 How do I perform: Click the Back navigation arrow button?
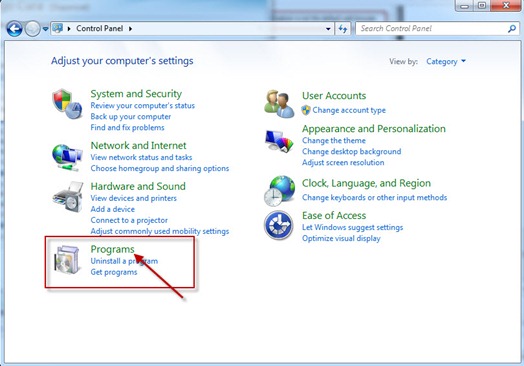point(14,29)
